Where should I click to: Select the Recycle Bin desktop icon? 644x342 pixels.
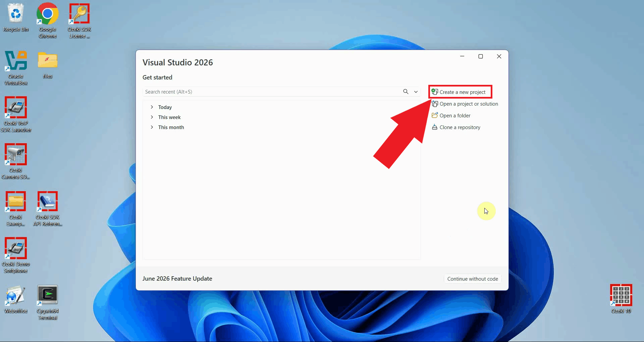click(16, 18)
